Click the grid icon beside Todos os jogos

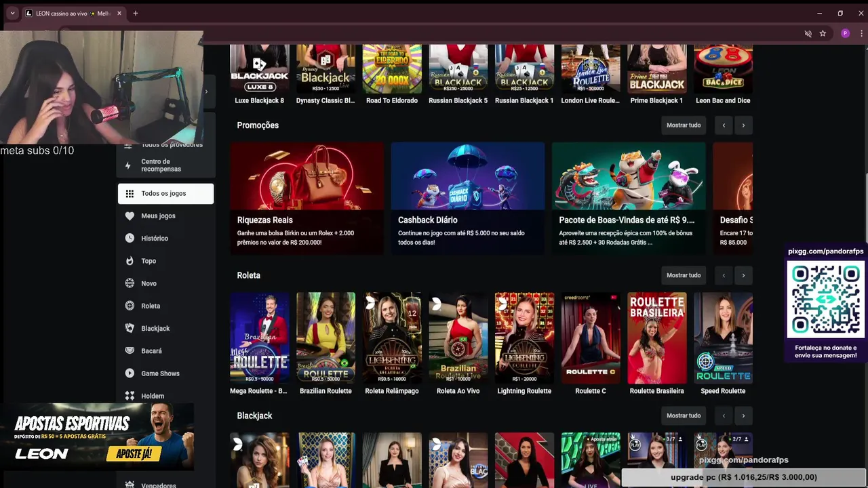[130, 194]
